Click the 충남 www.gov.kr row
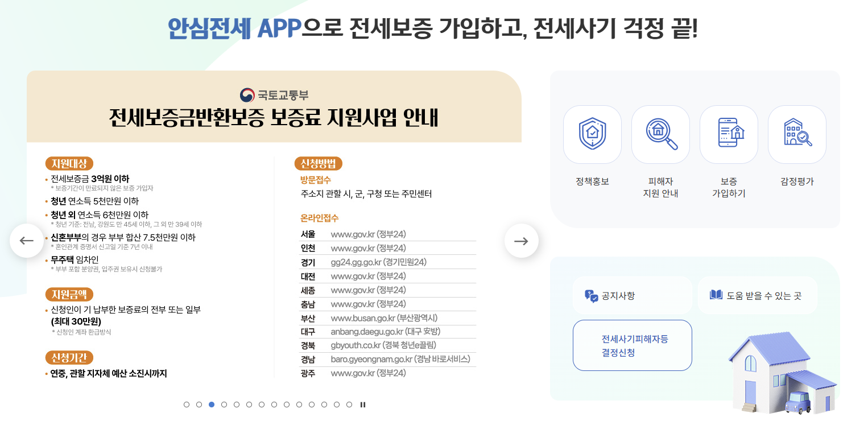This screenshot has height=429, width=868. click(x=388, y=304)
